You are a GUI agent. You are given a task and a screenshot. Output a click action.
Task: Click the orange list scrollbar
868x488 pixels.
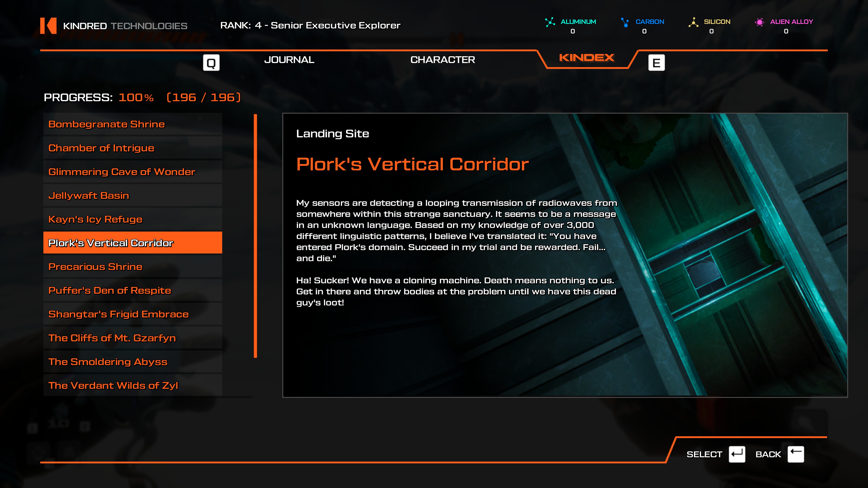click(255, 236)
